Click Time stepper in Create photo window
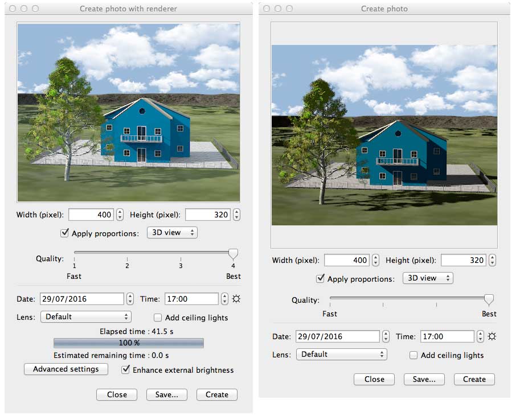 [481, 336]
